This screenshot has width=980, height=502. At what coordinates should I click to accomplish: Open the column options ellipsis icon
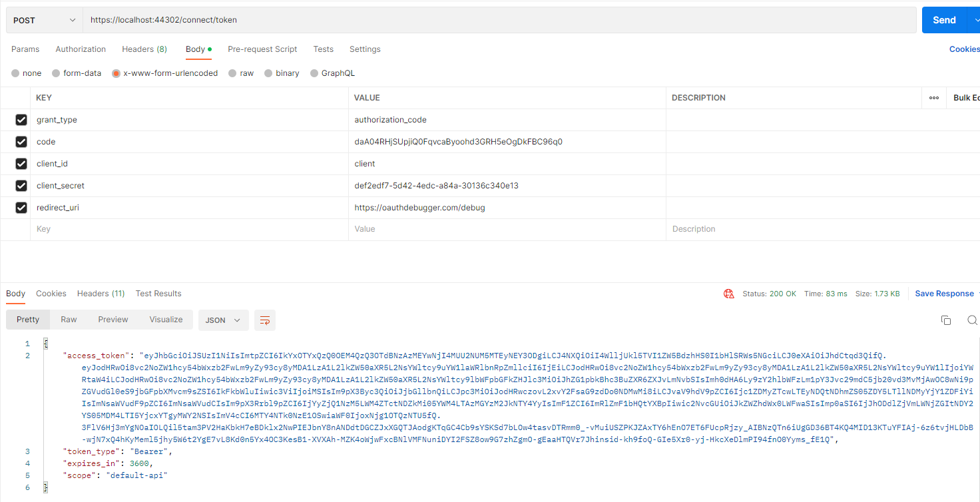[934, 98]
